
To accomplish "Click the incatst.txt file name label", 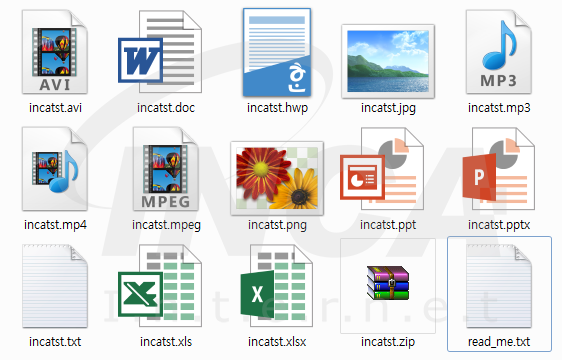I will coord(55,342).
